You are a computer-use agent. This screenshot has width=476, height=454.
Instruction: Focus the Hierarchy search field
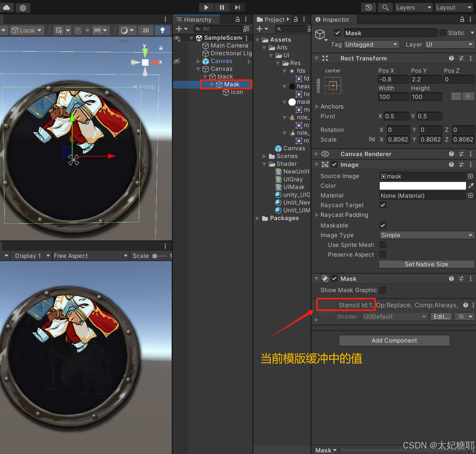(x=218, y=29)
